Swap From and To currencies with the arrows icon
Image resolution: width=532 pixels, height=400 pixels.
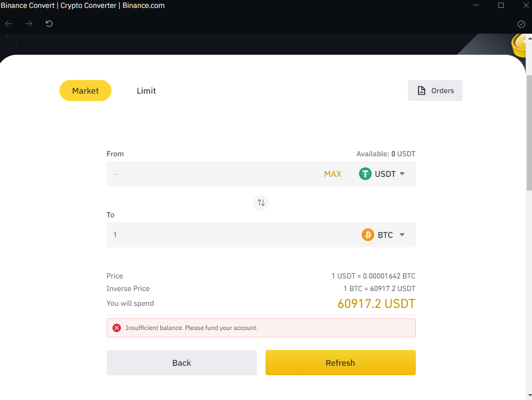(261, 203)
